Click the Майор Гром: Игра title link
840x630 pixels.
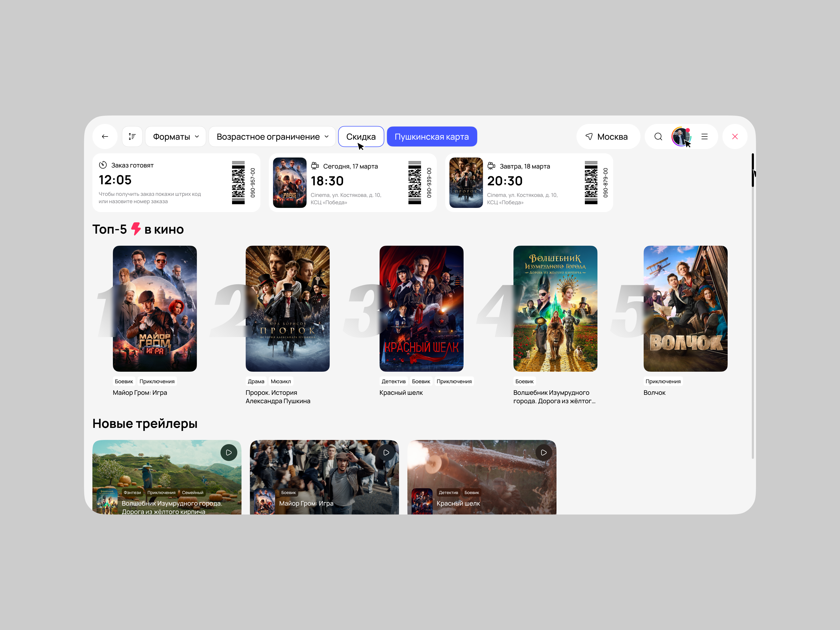[140, 393]
